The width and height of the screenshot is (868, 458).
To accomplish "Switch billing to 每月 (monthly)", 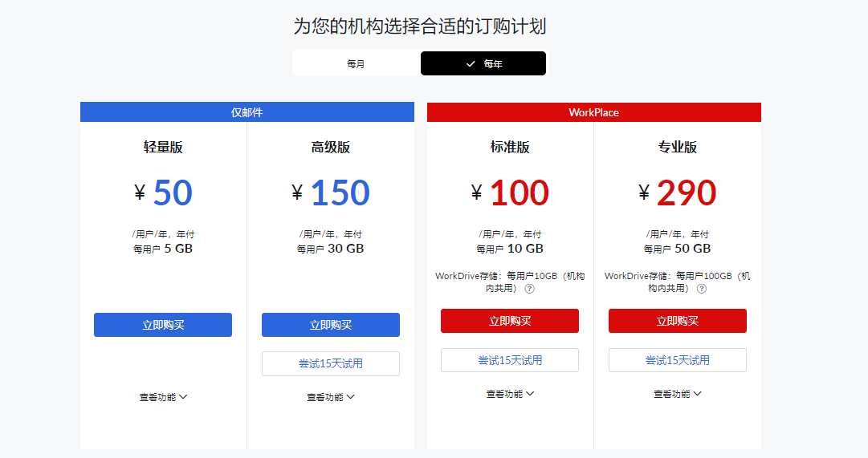I will pos(356,63).
